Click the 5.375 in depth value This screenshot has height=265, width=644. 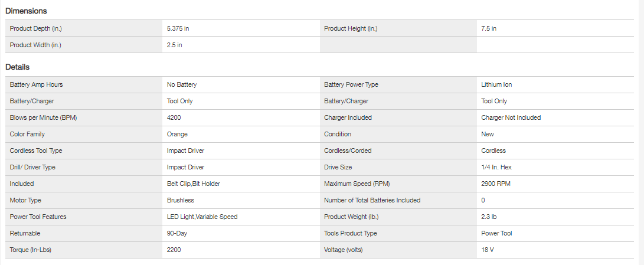178,28
